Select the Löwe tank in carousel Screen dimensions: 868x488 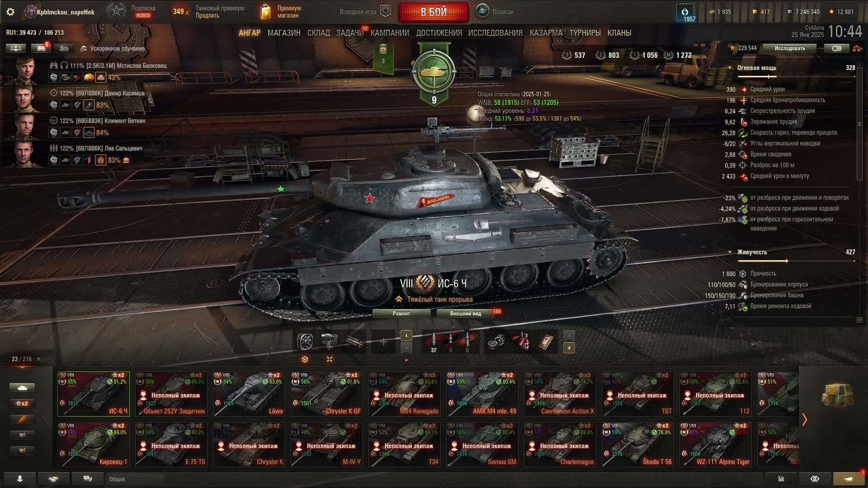point(249,394)
